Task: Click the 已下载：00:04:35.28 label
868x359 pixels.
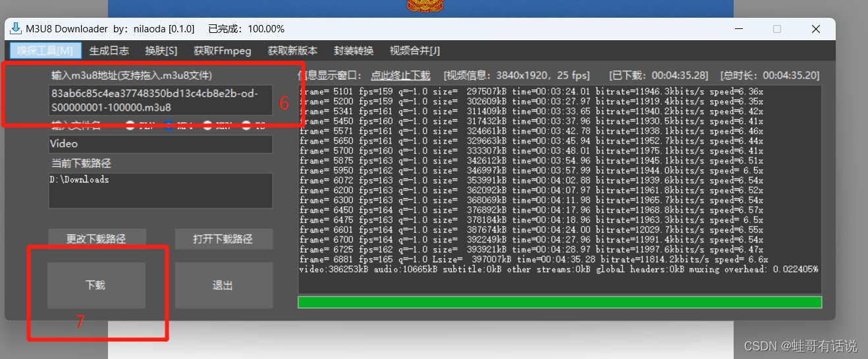Action: [x=659, y=75]
